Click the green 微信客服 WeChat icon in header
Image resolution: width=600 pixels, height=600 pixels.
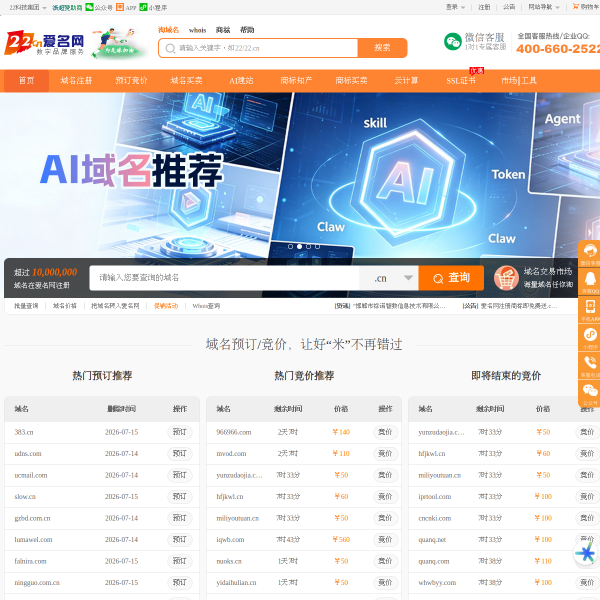453,42
